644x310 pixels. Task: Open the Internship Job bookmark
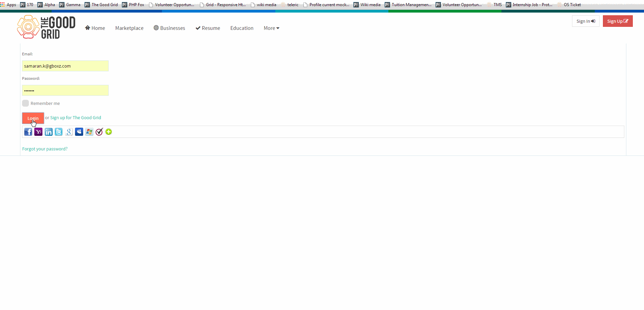click(x=529, y=5)
